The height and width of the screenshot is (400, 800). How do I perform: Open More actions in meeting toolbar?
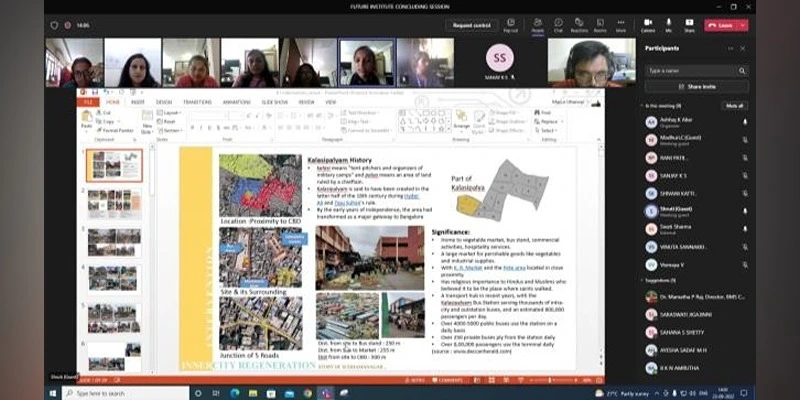pyautogui.click(x=621, y=25)
